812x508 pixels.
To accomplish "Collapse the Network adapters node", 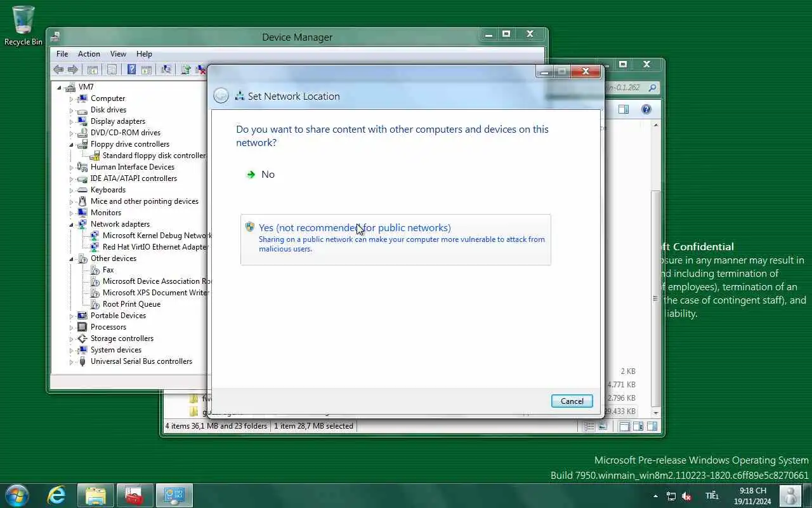I will click(71, 224).
